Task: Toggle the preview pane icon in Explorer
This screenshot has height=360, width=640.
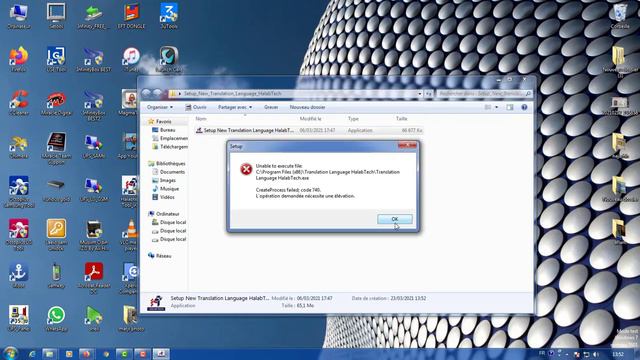Action: 510,107
